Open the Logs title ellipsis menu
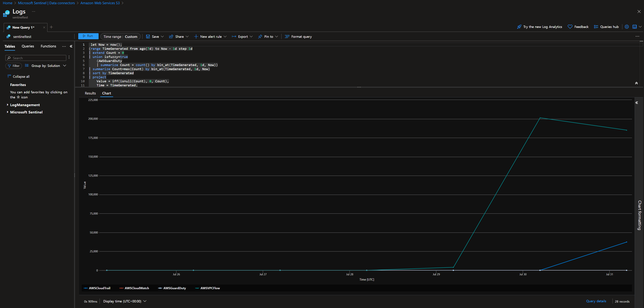 coord(34,12)
